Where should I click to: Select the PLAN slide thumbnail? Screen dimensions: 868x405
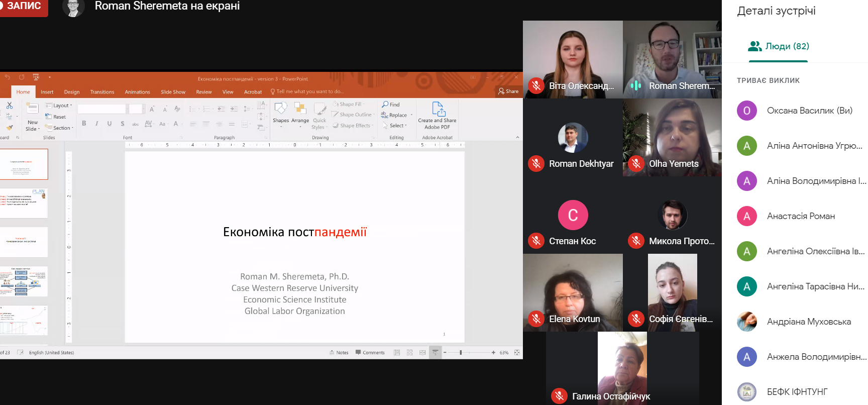(x=24, y=204)
